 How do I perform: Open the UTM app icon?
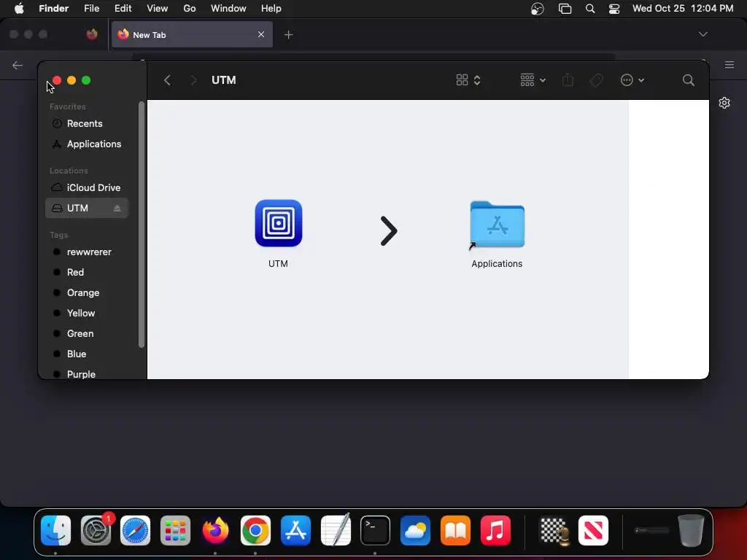(278, 223)
